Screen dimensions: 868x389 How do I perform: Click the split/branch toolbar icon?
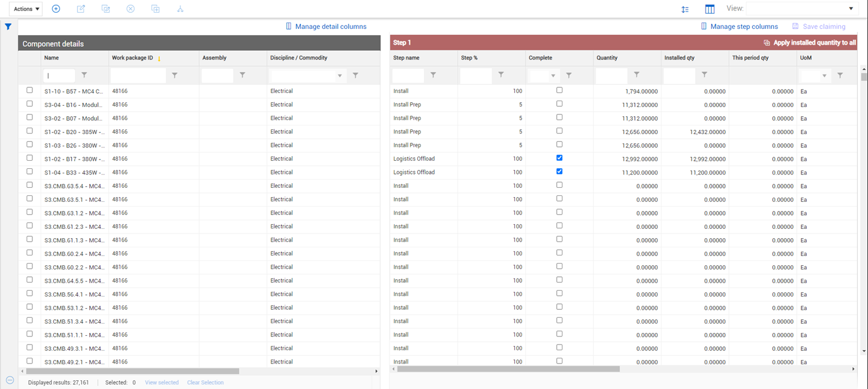[x=180, y=9]
